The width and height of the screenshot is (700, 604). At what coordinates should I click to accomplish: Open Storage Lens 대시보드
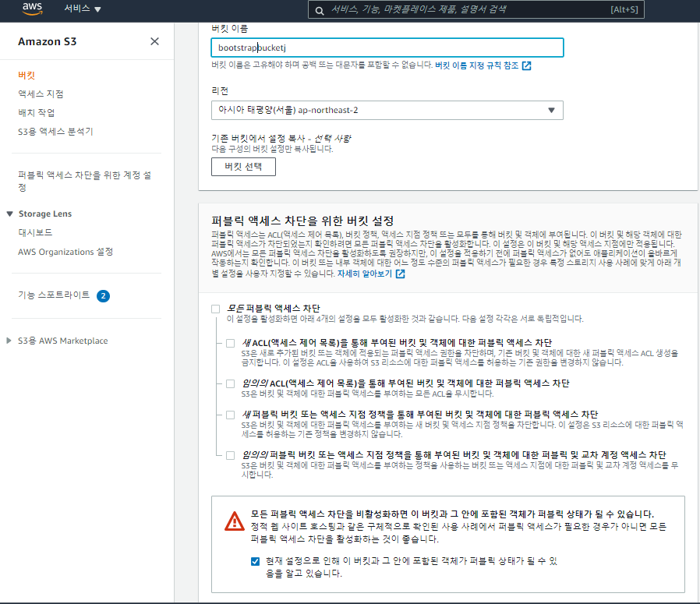click(35, 232)
